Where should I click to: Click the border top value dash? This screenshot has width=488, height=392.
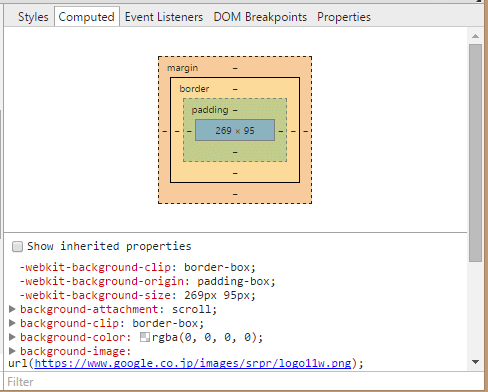click(x=235, y=89)
